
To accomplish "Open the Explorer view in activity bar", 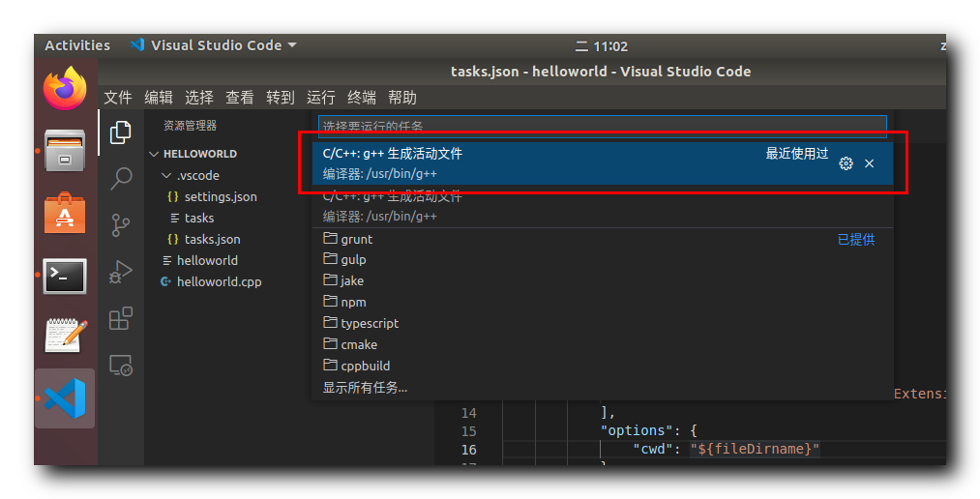I will (x=121, y=132).
